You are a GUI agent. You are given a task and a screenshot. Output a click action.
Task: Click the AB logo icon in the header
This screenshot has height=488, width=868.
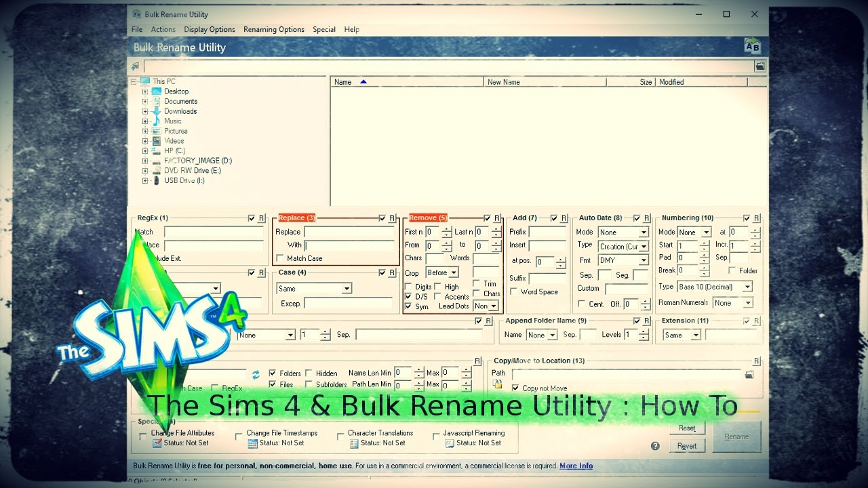(x=753, y=47)
